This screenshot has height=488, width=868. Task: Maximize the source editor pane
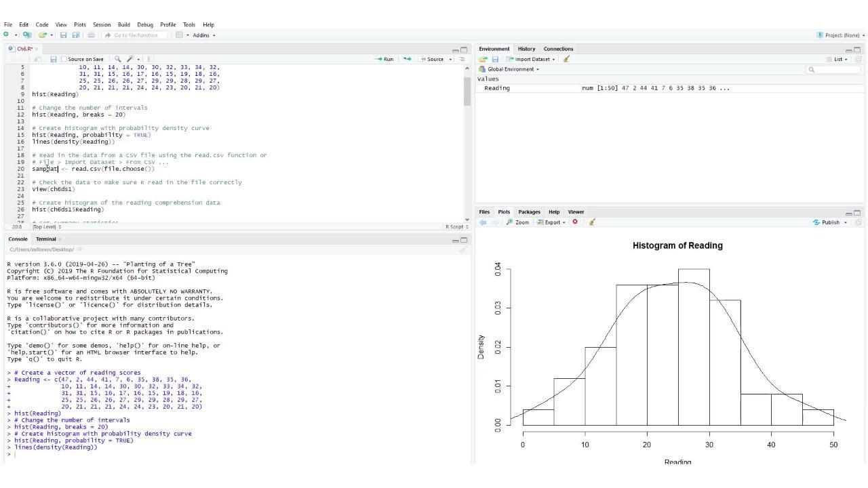(x=464, y=49)
